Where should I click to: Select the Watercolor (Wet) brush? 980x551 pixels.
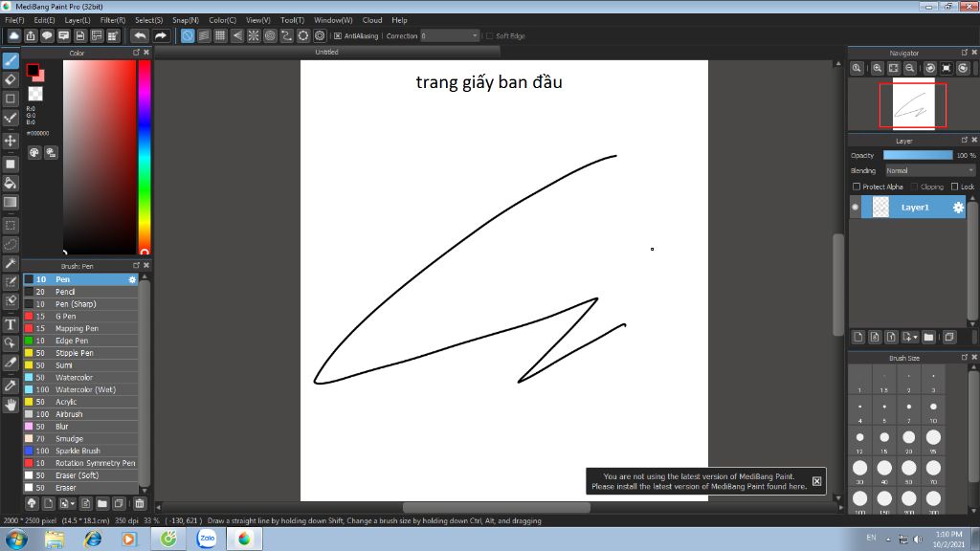80,390
